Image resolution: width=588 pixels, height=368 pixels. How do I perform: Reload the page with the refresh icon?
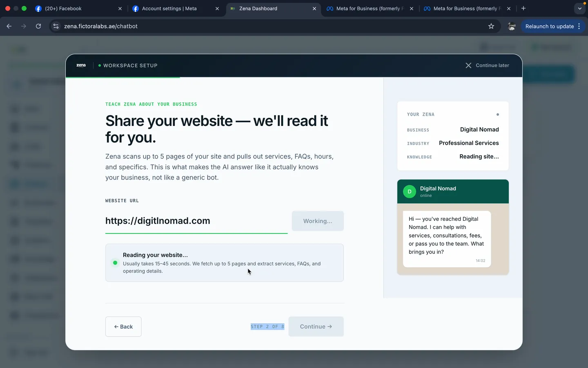38,26
